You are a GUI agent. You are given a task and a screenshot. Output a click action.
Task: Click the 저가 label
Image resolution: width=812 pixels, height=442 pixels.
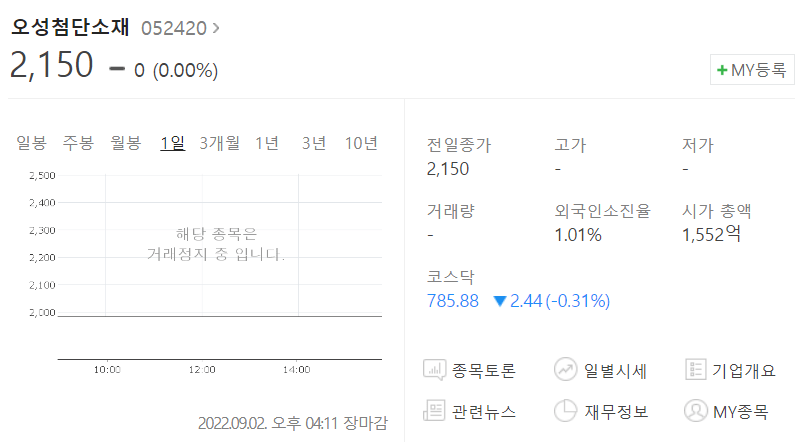tap(698, 145)
